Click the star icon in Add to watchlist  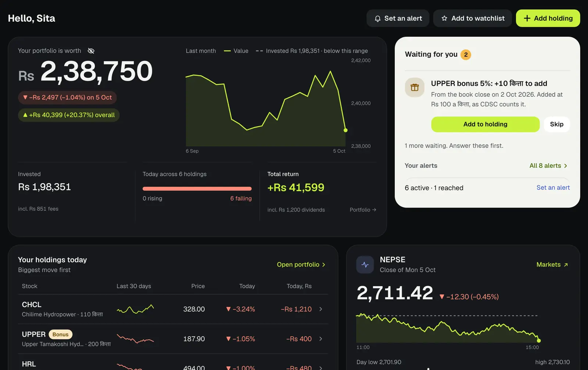[444, 18]
